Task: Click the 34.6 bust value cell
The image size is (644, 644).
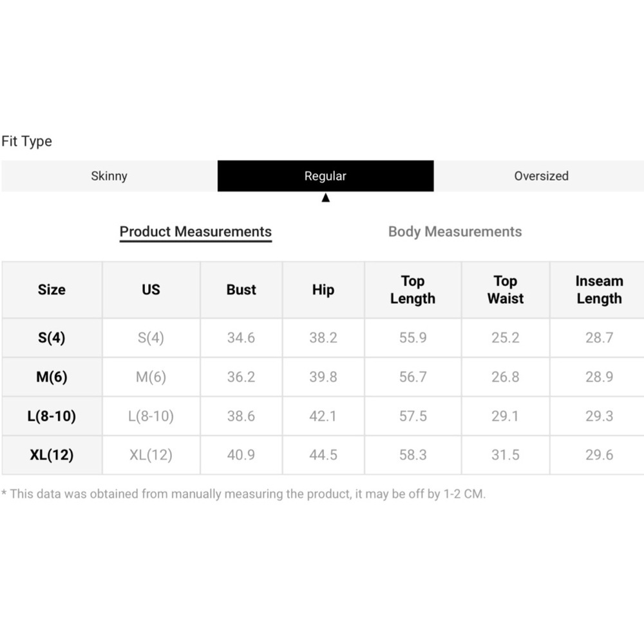Action: coord(241,337)
